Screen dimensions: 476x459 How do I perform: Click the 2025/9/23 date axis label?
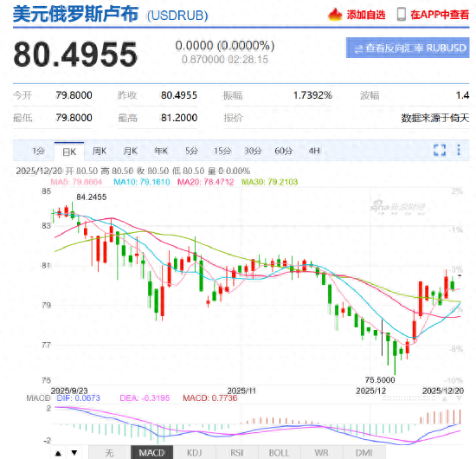tap(69, 391)
